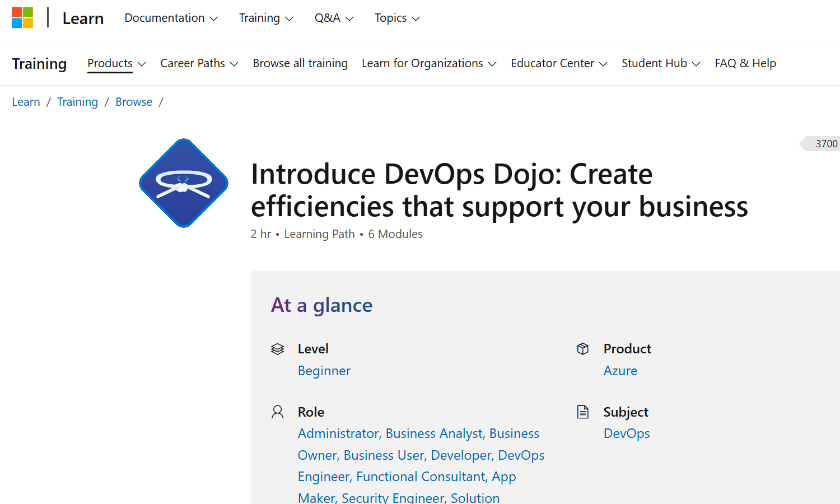840x504 pixels.
Task: Open the Topics dropdown menu
Action: (x=397, y=18)
